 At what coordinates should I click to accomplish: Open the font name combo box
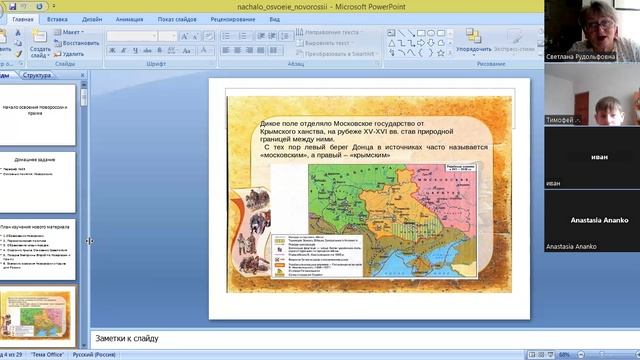point(132,36)
